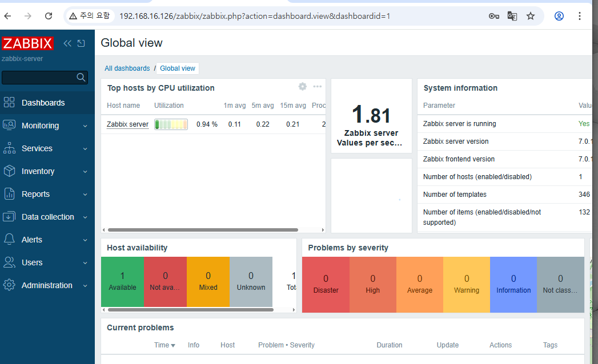598x364 pixels.
Task: Open Top hosts widget three-dot menu
Action: [318, 87]
